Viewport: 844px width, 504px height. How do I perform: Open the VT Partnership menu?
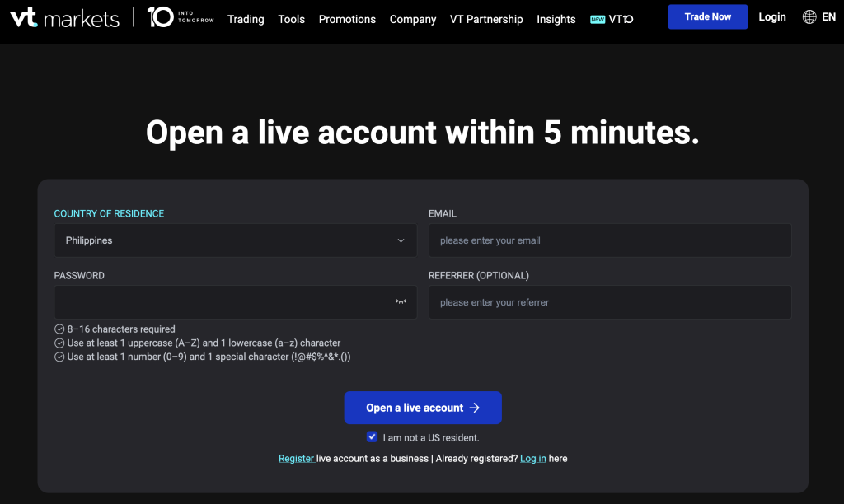coord(486,19)
